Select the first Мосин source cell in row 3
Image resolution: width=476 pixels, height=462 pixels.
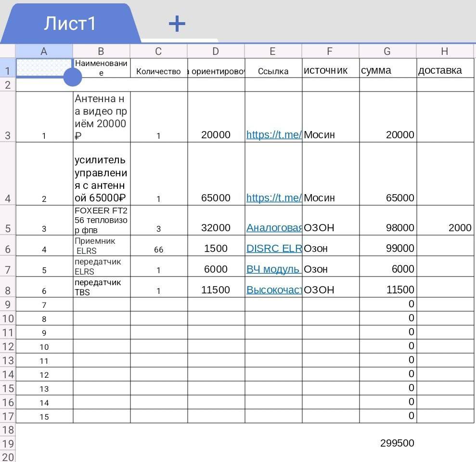point(331,117)
